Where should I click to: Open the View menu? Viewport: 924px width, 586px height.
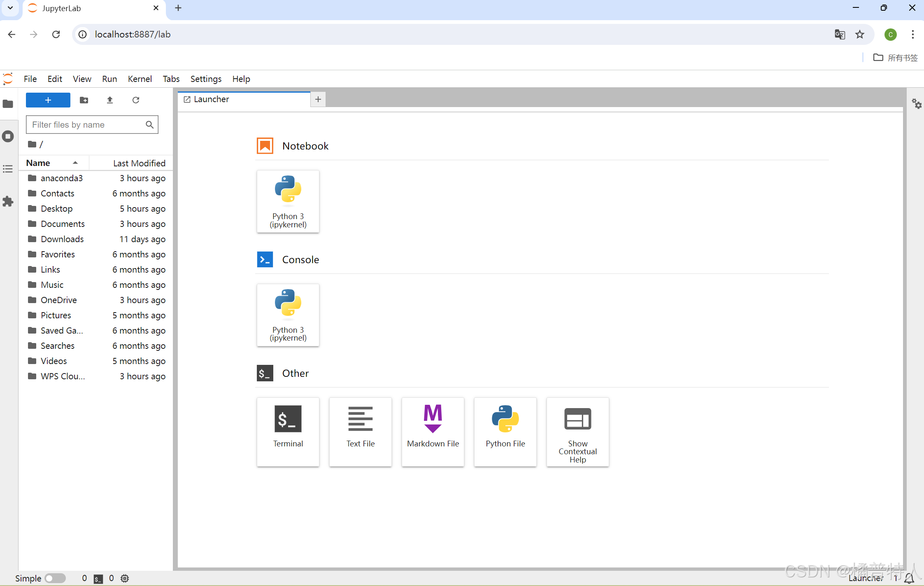point(82,79)
